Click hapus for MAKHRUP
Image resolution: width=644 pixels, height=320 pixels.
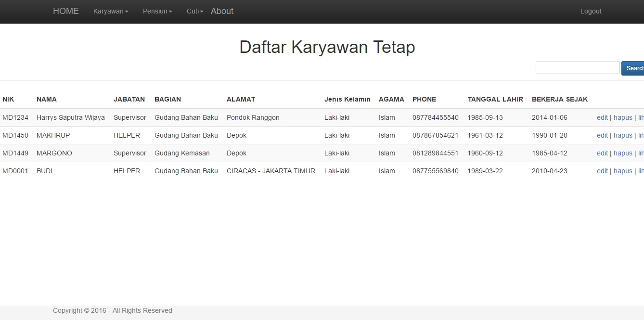click(623, 135)
